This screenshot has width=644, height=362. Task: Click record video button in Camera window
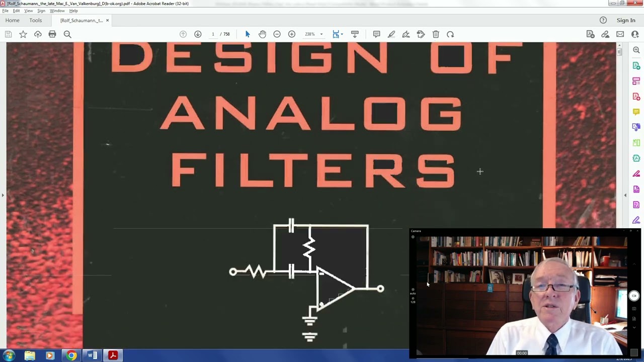(634, 296)
